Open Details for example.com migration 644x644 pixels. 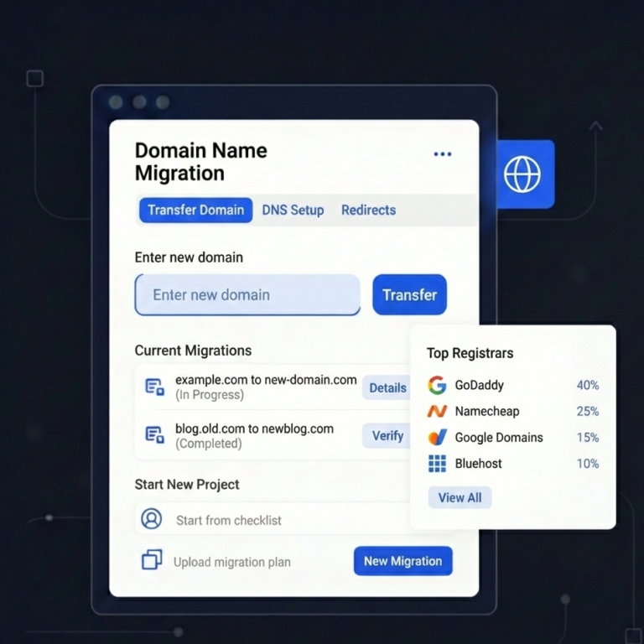(387, 387)
